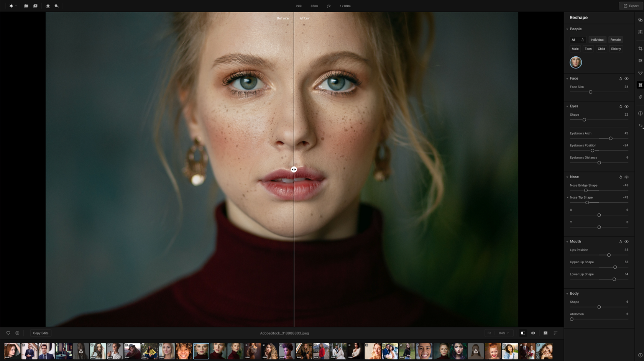This screenshot has height=361, width=644.
Task: Collapse the Nose section
Action: coord(568,177)
